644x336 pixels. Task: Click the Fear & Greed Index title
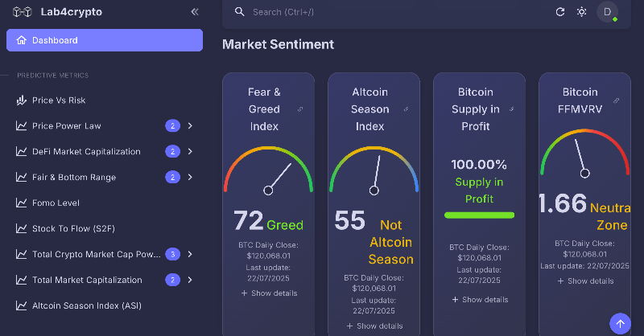264,109
